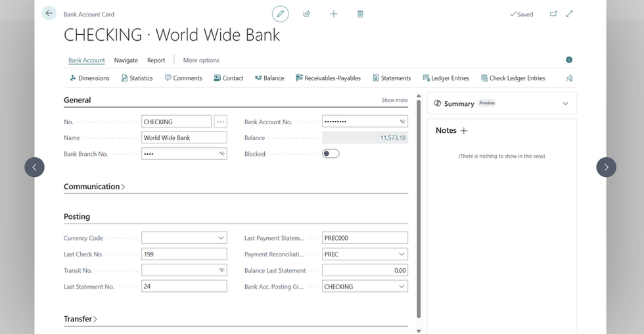Screen dimensions: 644x334
Task: Click scrollbar up arrow
Action: click(419, 96)
